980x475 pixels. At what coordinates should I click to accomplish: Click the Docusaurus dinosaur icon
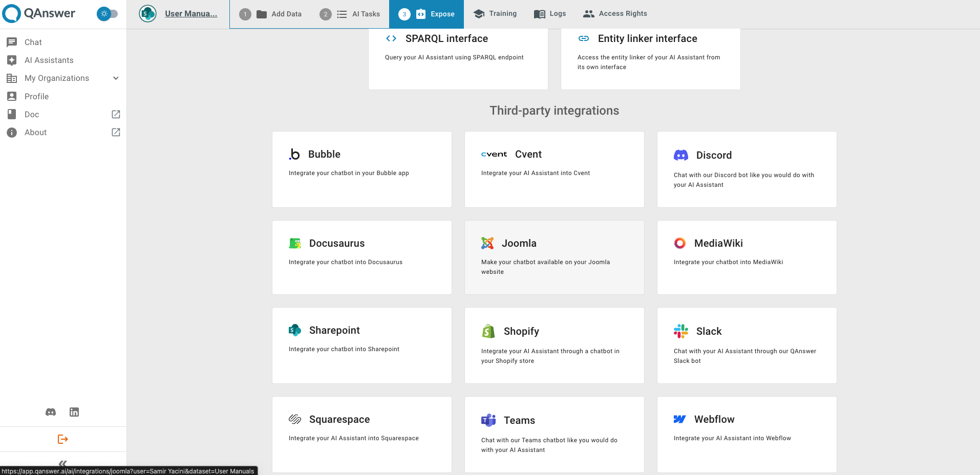(x=295, y=243)
